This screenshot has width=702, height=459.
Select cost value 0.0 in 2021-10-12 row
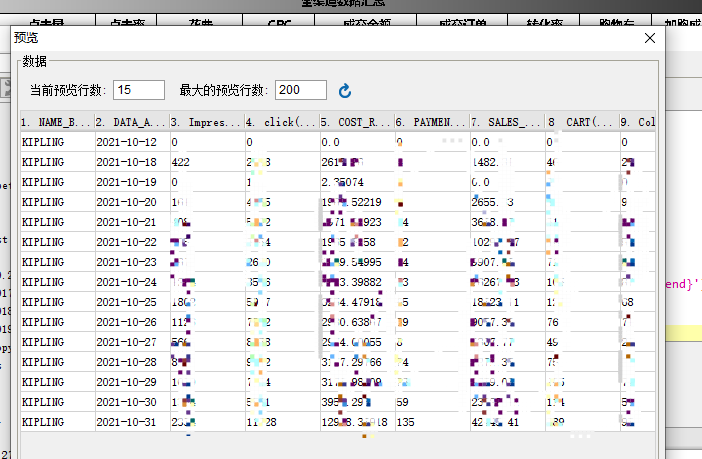[358, 142]
